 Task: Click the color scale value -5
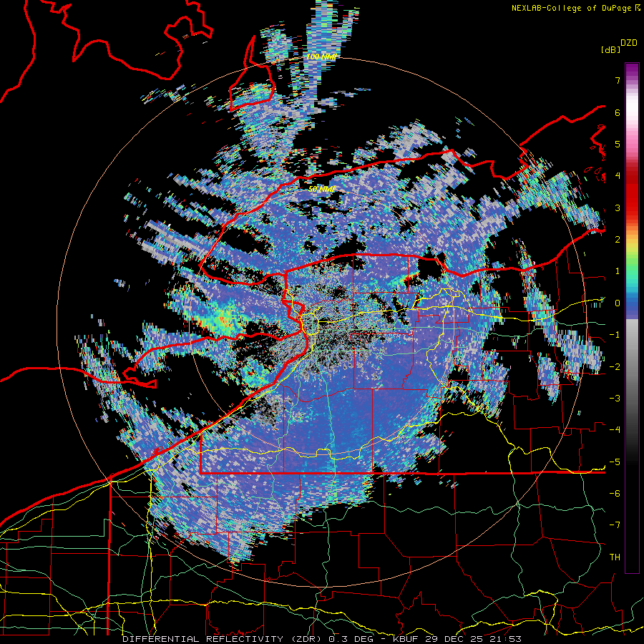pos(615,462)
